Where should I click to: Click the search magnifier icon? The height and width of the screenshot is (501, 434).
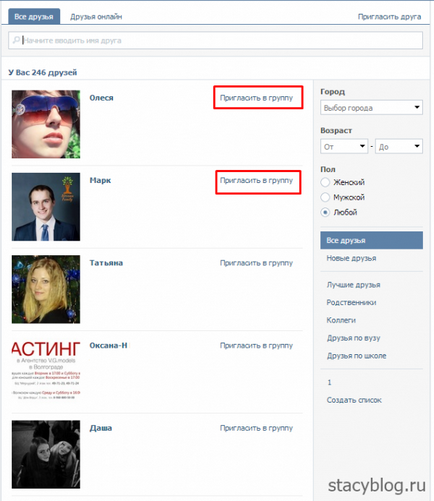click(16, 40)
